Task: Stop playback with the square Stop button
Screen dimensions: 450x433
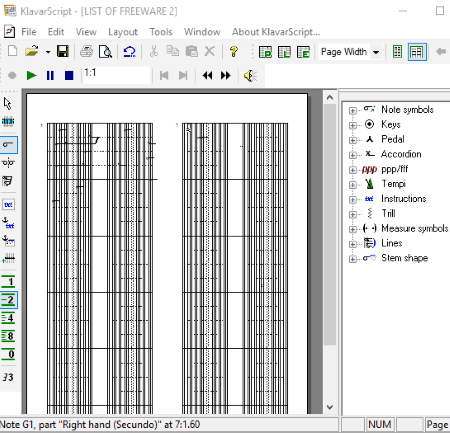Action: point(69,76)
